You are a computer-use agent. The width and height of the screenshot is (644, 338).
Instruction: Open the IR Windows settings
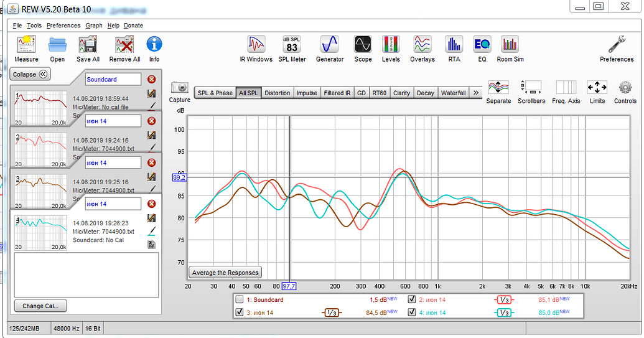(256, 49)
